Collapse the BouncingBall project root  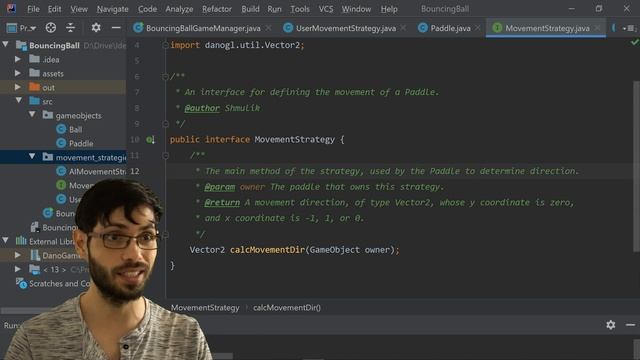[x=6, y=44]
